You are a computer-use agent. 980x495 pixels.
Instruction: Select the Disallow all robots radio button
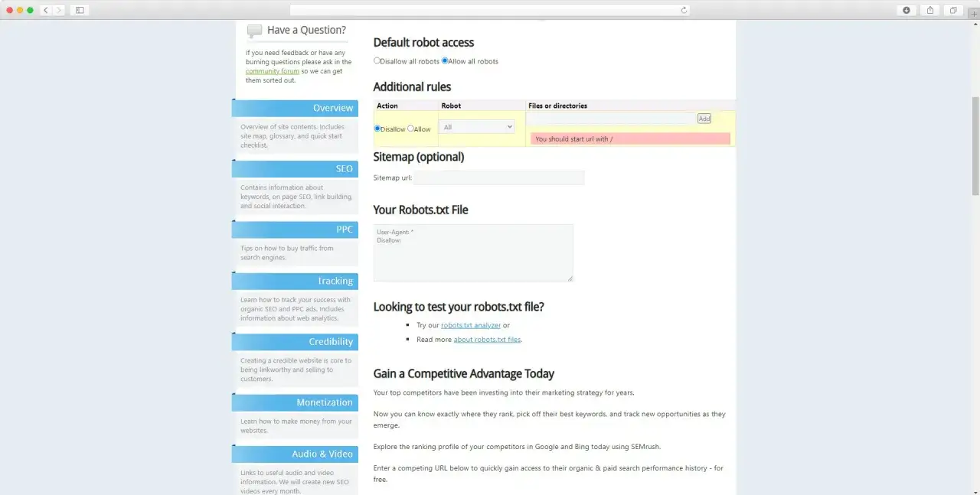[377, 60]
